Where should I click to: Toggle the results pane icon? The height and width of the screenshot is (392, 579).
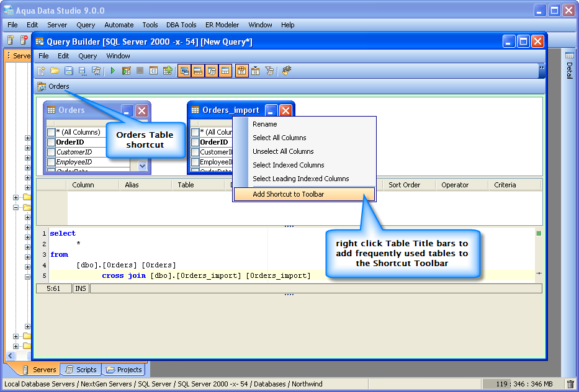[x=225, y=71]
